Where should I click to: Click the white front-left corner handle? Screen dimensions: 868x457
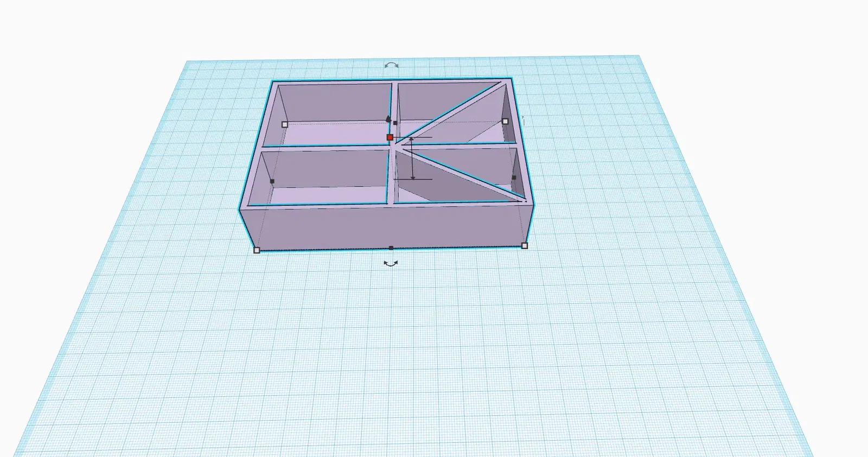pyautogui.click(x=257, y=250)
